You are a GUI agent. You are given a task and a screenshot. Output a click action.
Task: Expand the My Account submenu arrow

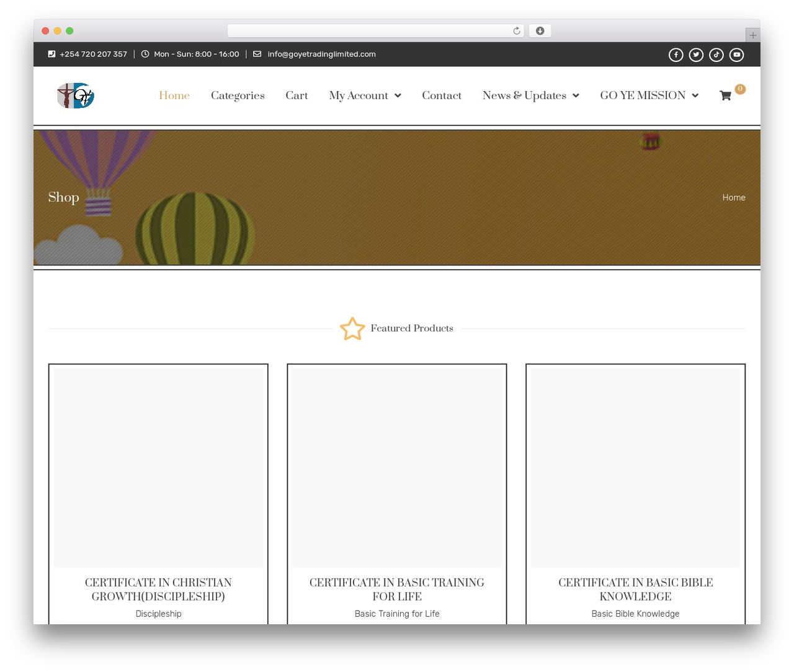(x=398, y=95)
